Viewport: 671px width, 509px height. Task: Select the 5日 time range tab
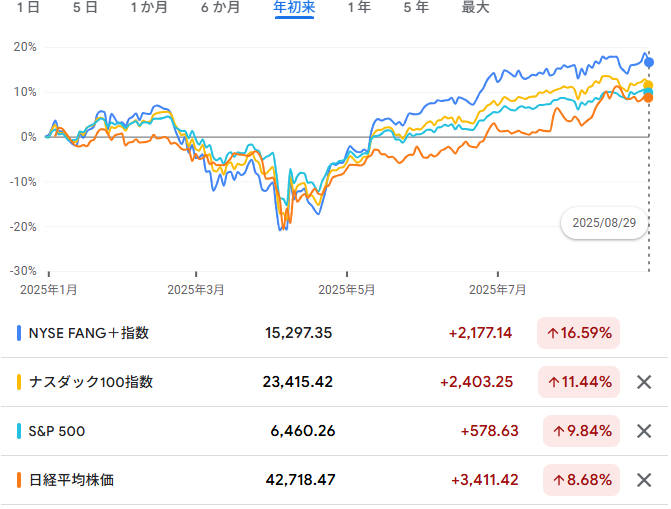[85, 7]
